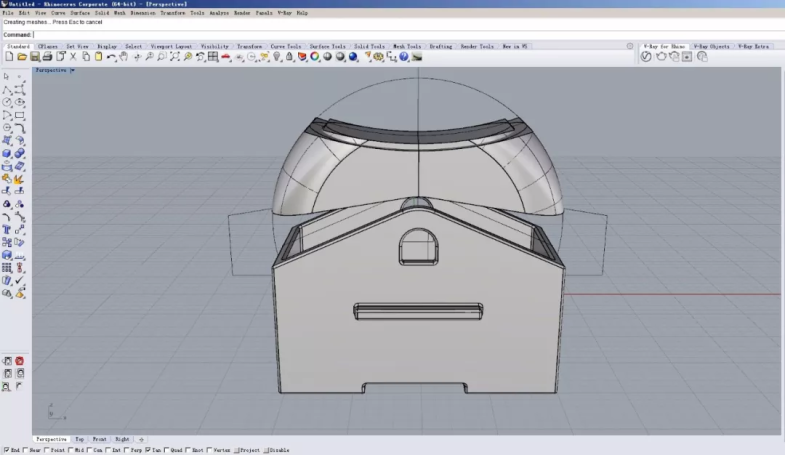Select the Pan hand tool
Screen dimensions: 785x455
point(124,57)
